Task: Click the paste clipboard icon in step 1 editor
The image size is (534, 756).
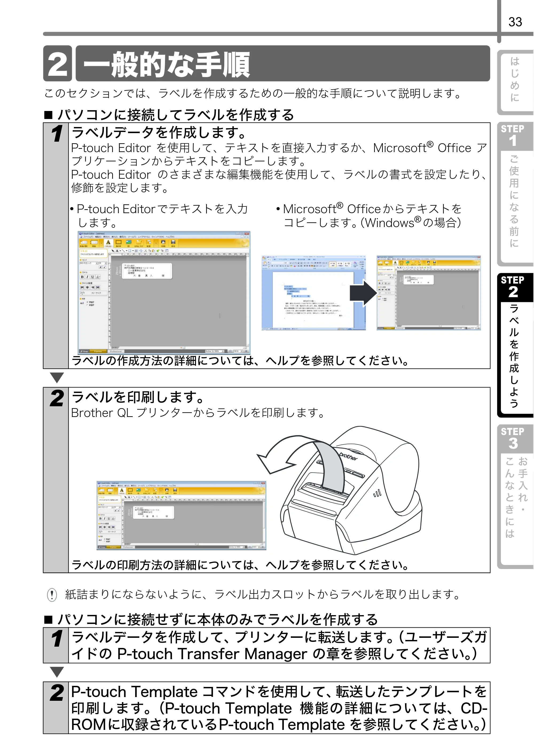Action: [x=153, y=251]
